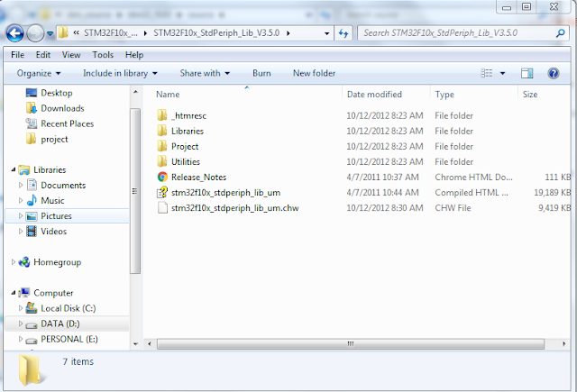Select the Music library icon
Screen dimensions: 577x392
32,200
